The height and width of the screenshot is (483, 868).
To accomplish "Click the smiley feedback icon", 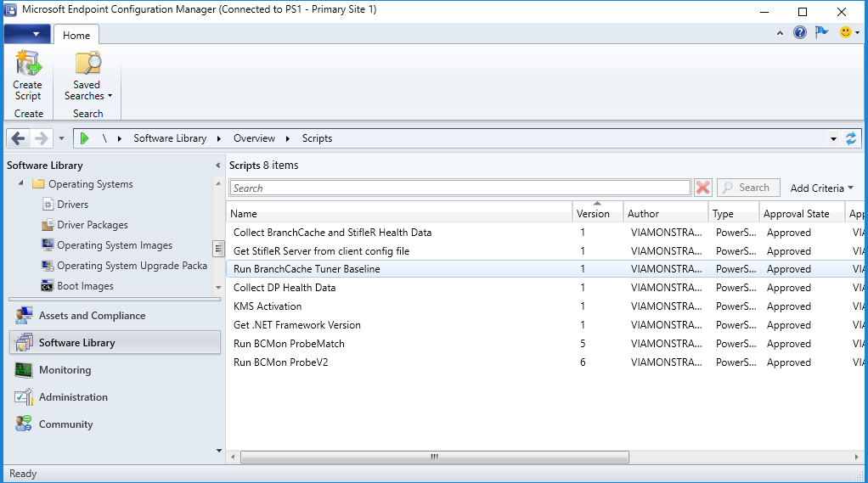I will coord(845,32).
